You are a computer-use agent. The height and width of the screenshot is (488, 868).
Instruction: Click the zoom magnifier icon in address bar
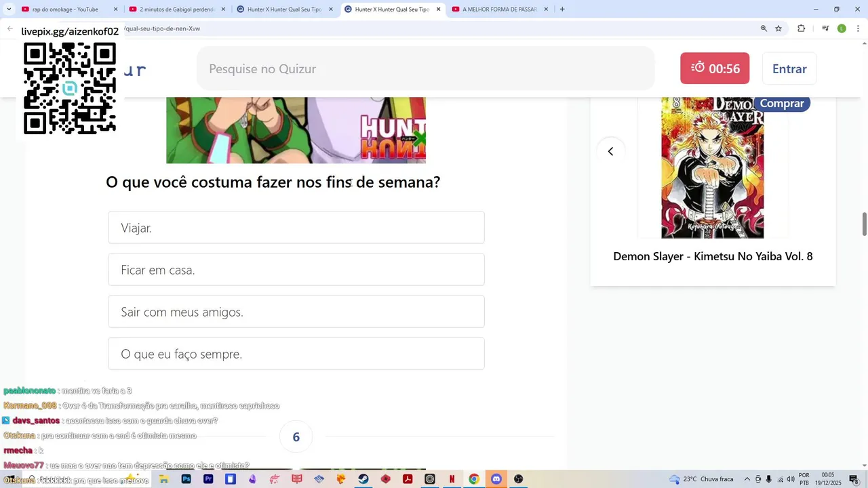click(764, 28)
